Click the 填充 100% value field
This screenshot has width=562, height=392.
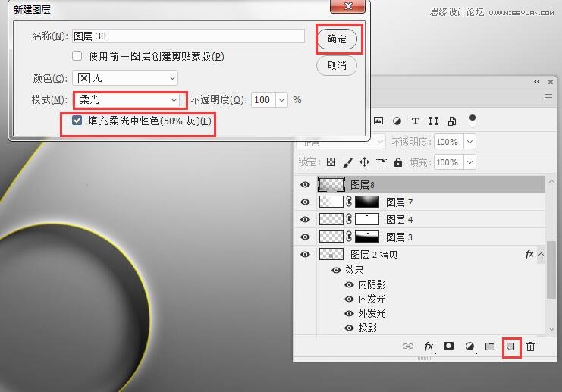pyautogui.click(x=448, y=162)
